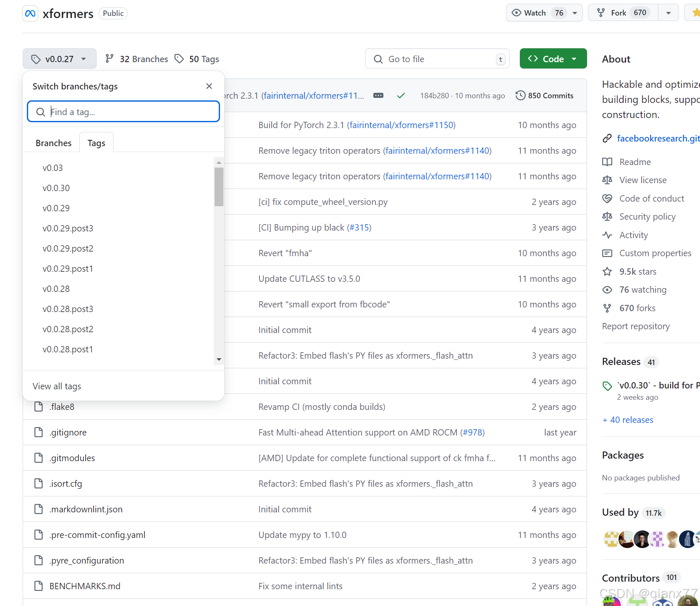Click the file icon for BENCHMARKS.md
The width and height of the screenshot is (700, 606).
coord(39,586)
